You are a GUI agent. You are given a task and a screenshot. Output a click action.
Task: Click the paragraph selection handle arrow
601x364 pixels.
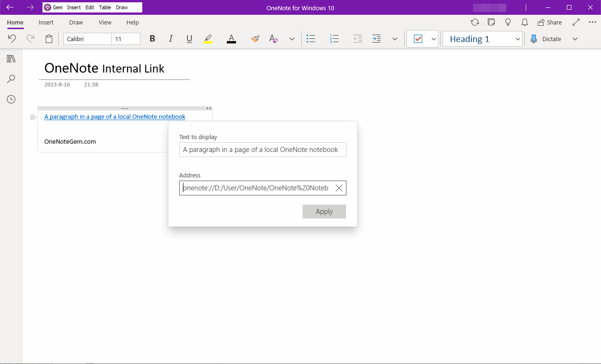[x=33, y=117]
